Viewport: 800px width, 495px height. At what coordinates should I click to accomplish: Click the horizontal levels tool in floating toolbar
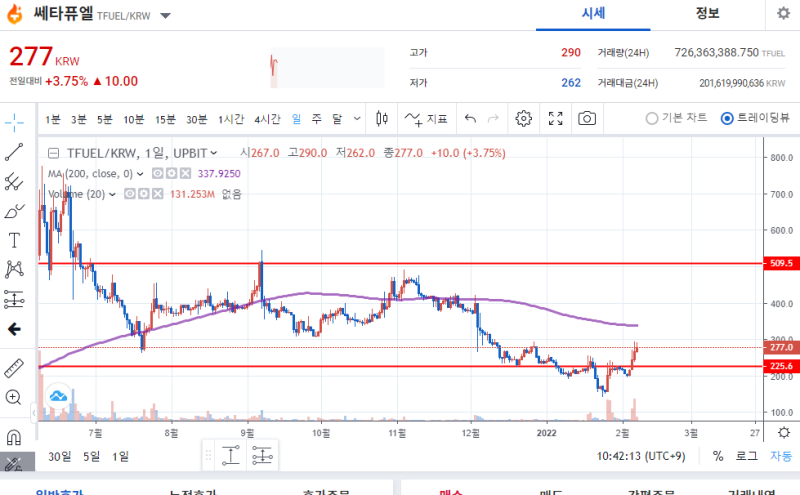[x=262, y=455]
